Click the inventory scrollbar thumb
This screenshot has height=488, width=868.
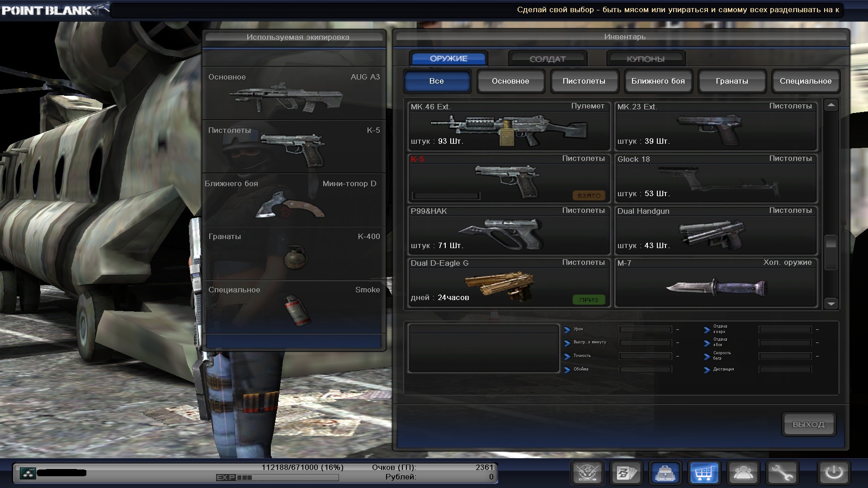(831, 252)
